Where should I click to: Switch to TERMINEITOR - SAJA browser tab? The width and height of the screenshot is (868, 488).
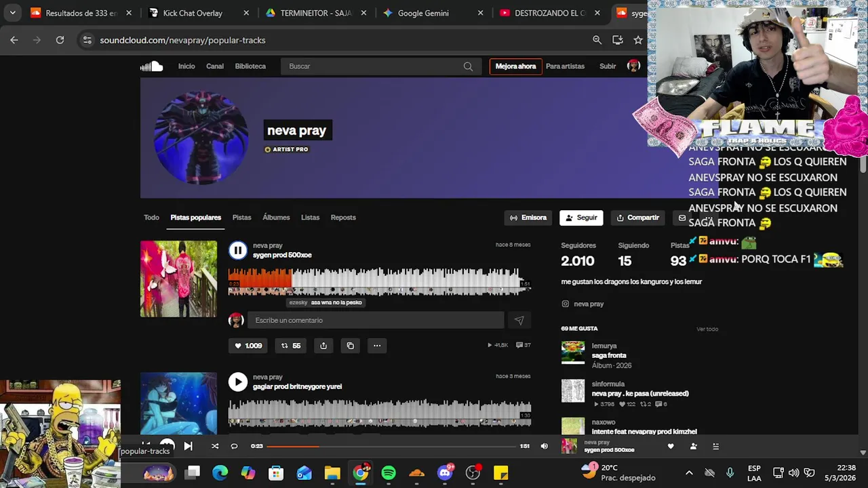coord(316,13)
